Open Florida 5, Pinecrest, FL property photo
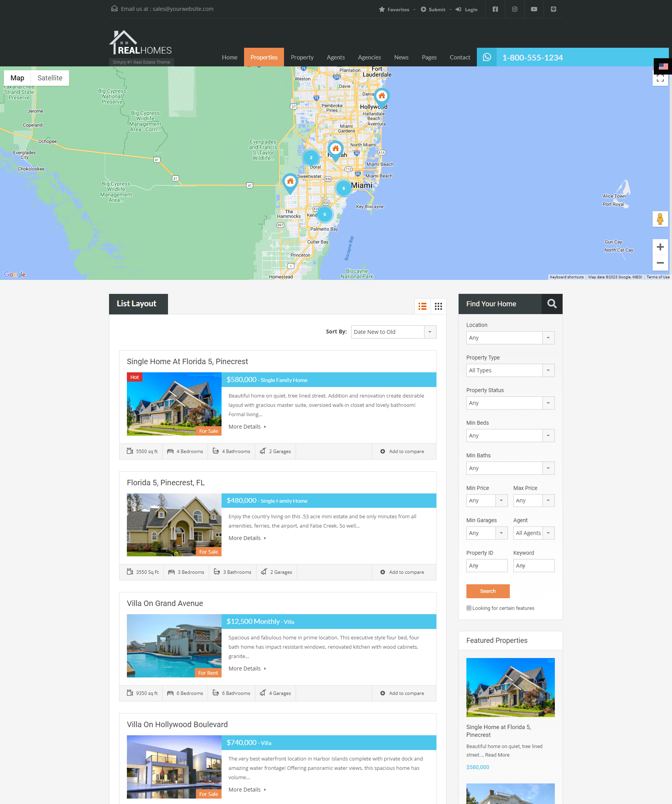This screenshot has width=672, height=804. pos(174,525)
